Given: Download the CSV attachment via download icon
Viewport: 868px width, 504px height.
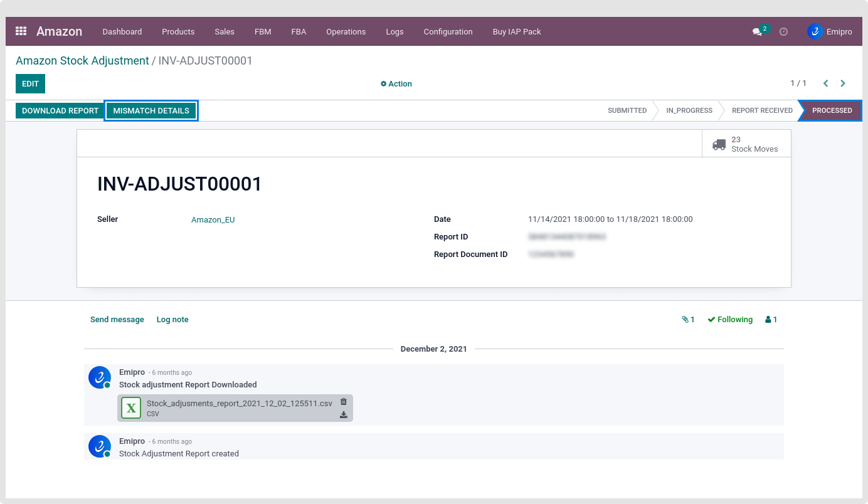Looking at the screenshot, I should click(343, 414).
